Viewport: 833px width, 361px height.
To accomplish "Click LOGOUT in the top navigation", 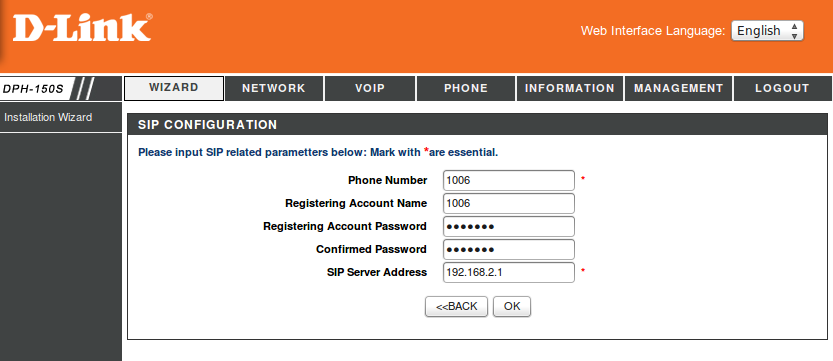I will tap(783, 89).
